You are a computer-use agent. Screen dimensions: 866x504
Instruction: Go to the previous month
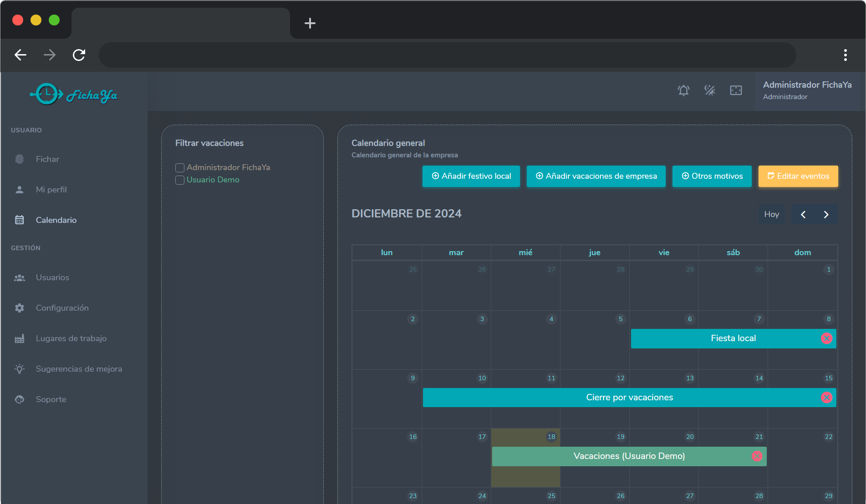click(803, 215)
